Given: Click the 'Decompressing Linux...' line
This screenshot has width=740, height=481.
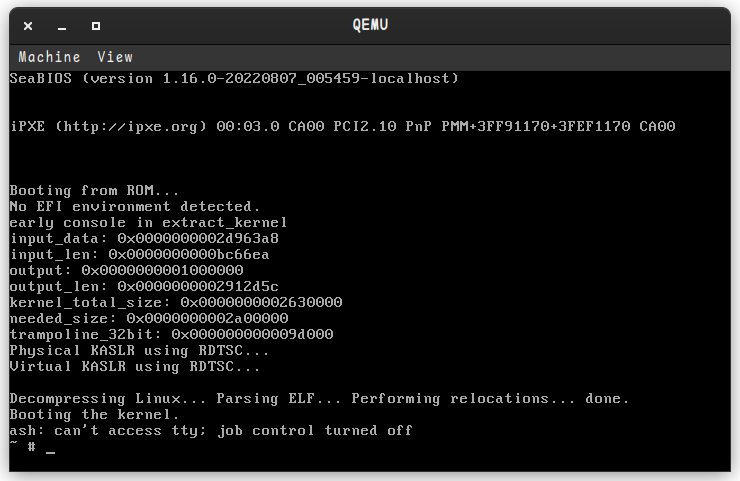Looking at the screenshot, I should click(320, 399).
